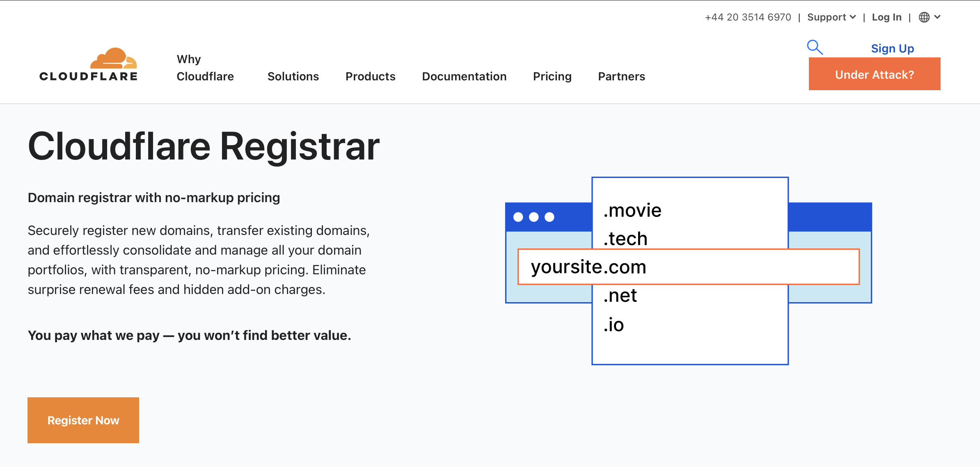Image resolution: width=980 pixels, height=467 pixels.
Task: Expand the language selector chevron
Action: [x=937, y=17]
